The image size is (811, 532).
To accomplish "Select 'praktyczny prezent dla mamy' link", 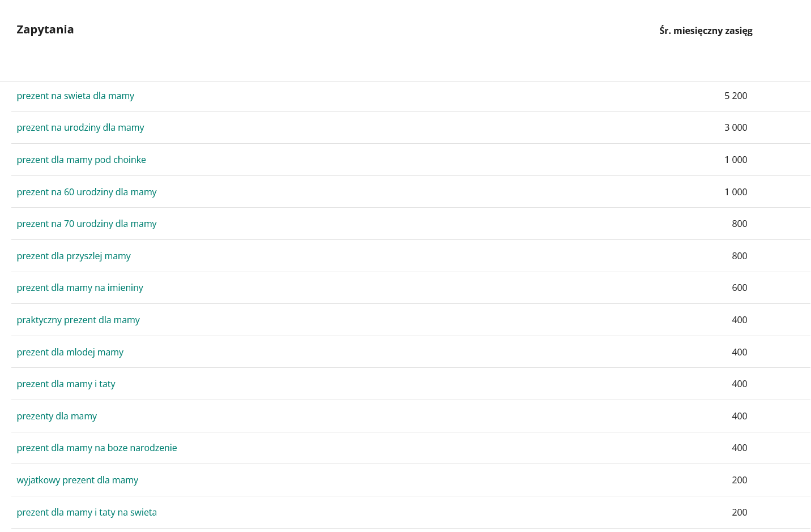I will click(x=78, y=320).
